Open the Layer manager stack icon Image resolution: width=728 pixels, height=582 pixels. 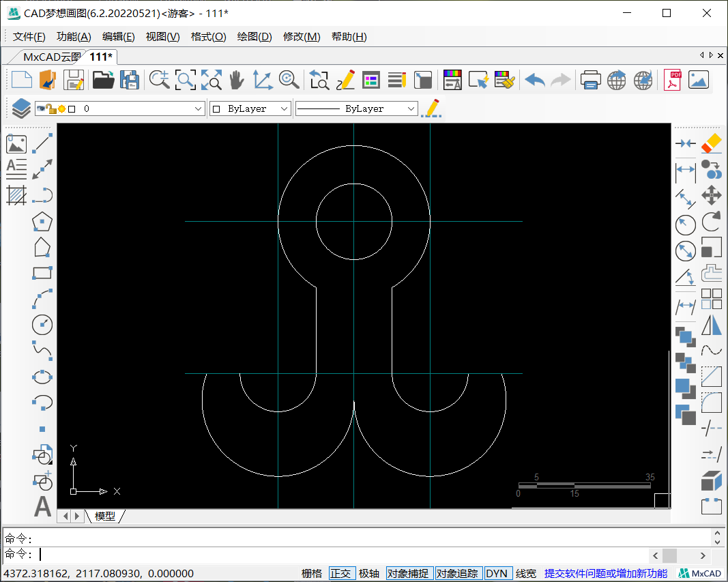point(21,108)
